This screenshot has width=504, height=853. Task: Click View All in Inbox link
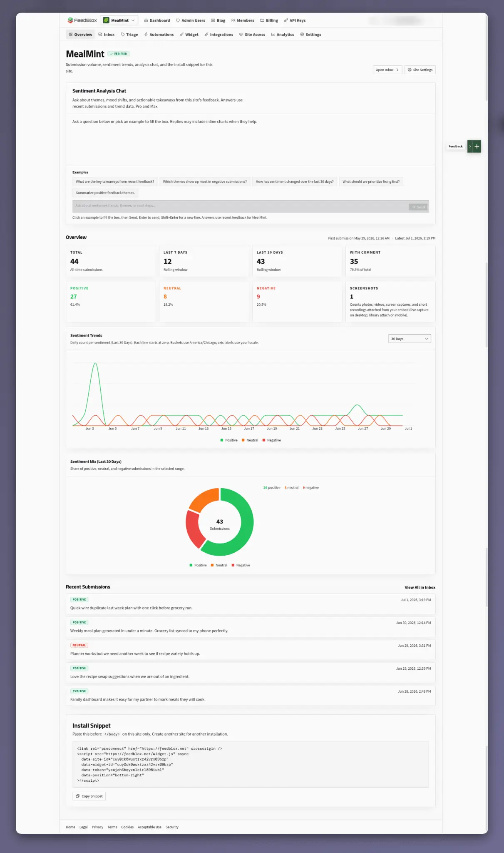click(x=420, y=588)
